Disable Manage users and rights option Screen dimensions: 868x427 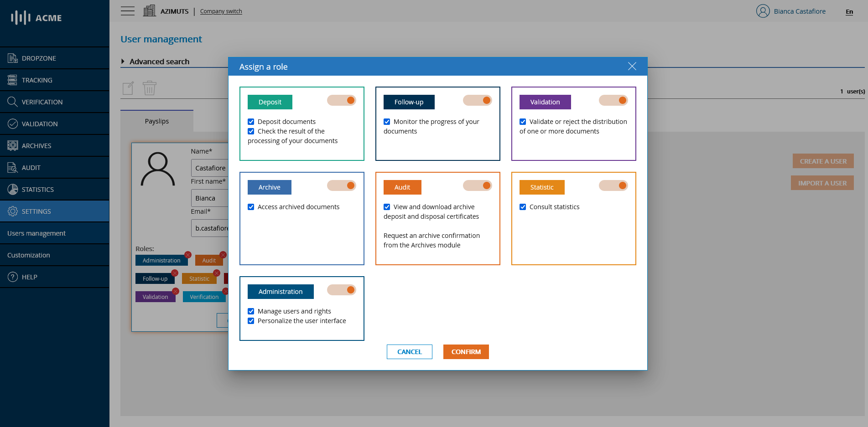251,311
